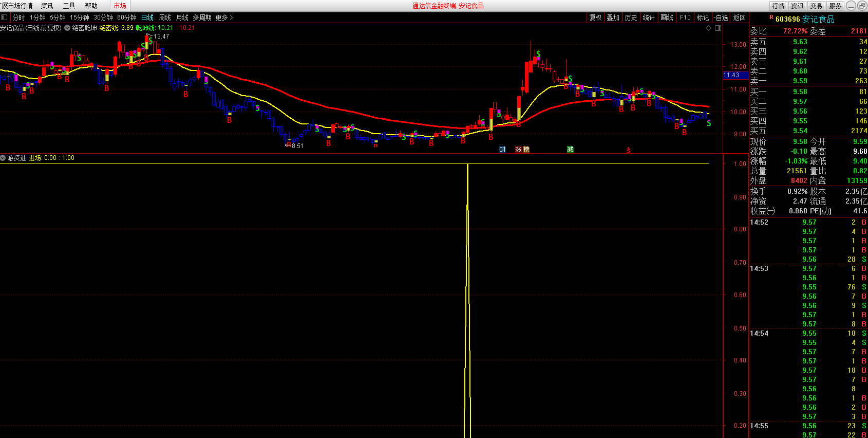Click the 返回 back button
This screenshot has width=868, height=438.
click(739, 17)
